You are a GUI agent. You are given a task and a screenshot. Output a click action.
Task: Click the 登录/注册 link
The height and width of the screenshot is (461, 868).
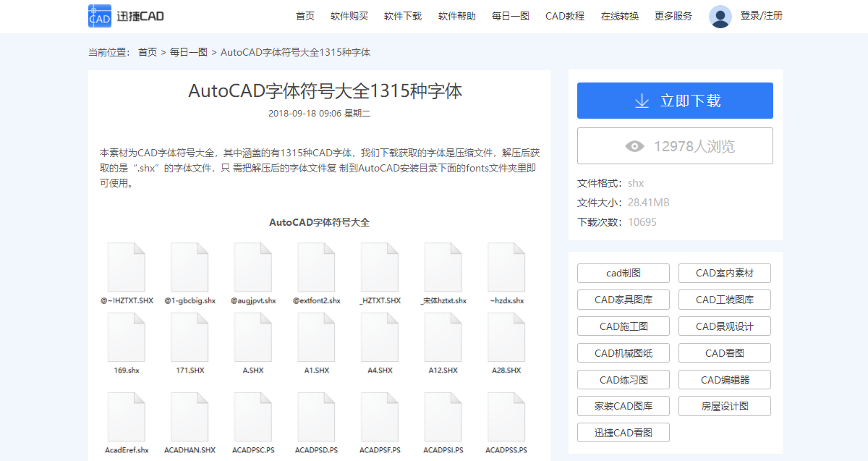tap(762, 16)
